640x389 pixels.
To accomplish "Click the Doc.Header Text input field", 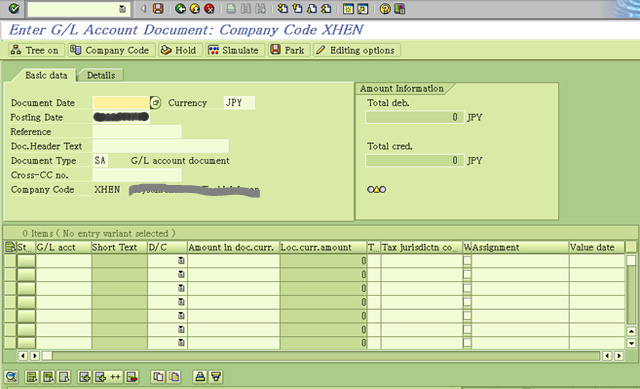I will pos(160,146).
